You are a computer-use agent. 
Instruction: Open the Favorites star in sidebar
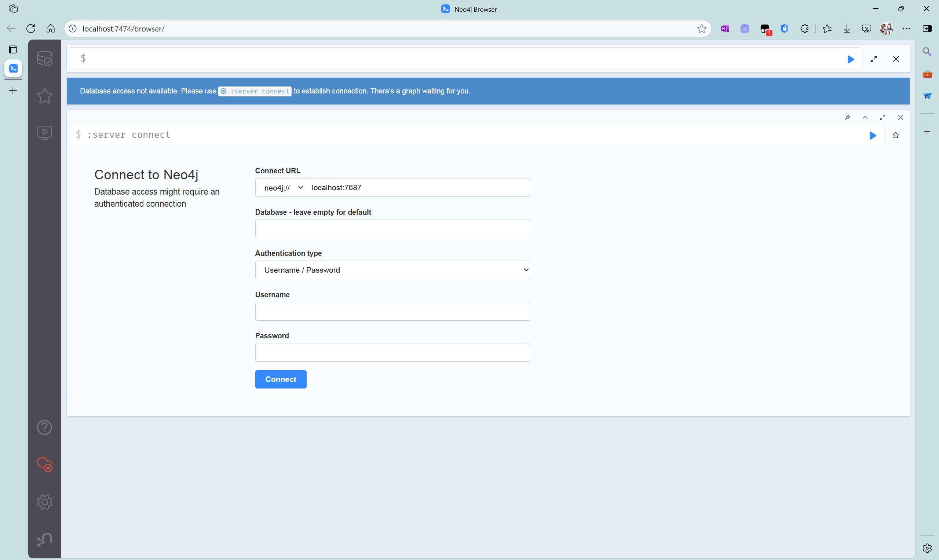[44, 96]
